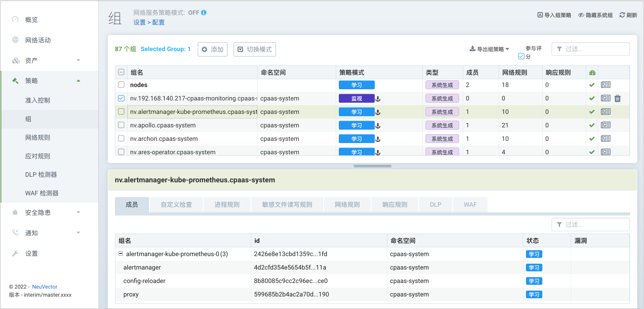Click the scorecard gauge column header icon

click(x=592, y=73)
